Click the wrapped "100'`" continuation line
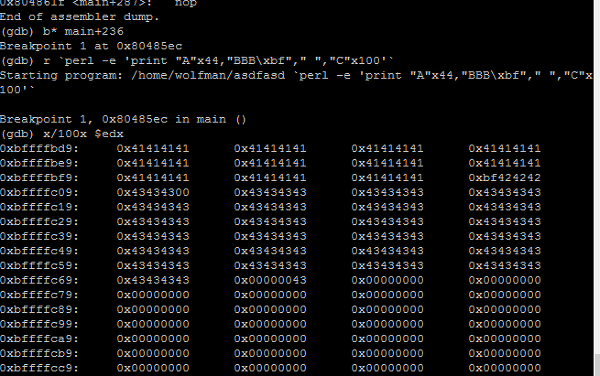 pos(17,90)
